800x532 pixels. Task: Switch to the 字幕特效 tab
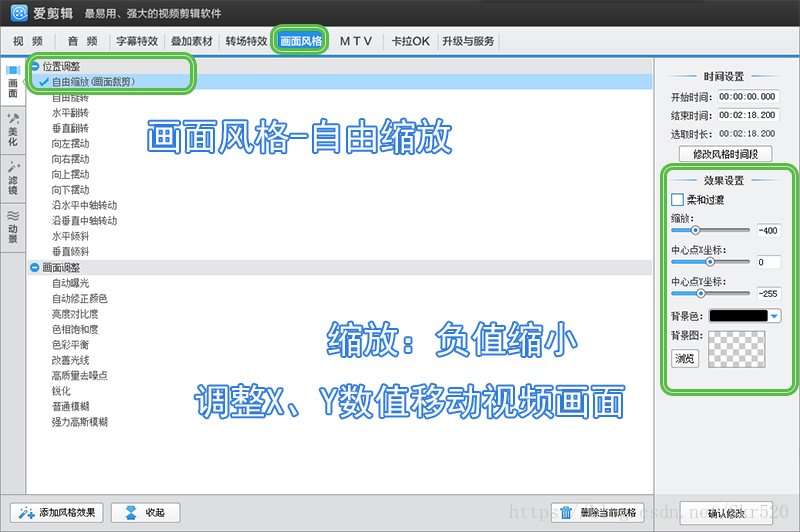tap(137, 41)
